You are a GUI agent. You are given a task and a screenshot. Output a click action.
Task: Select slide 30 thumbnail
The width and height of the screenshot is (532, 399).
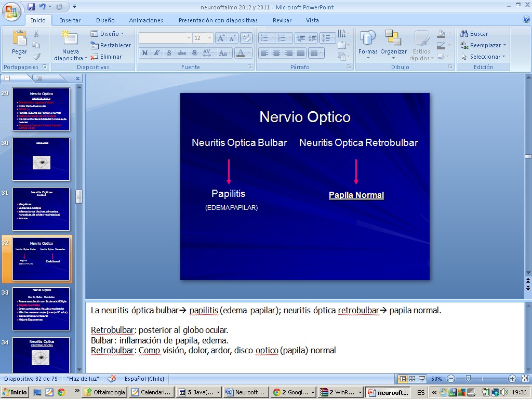point(41,159)
